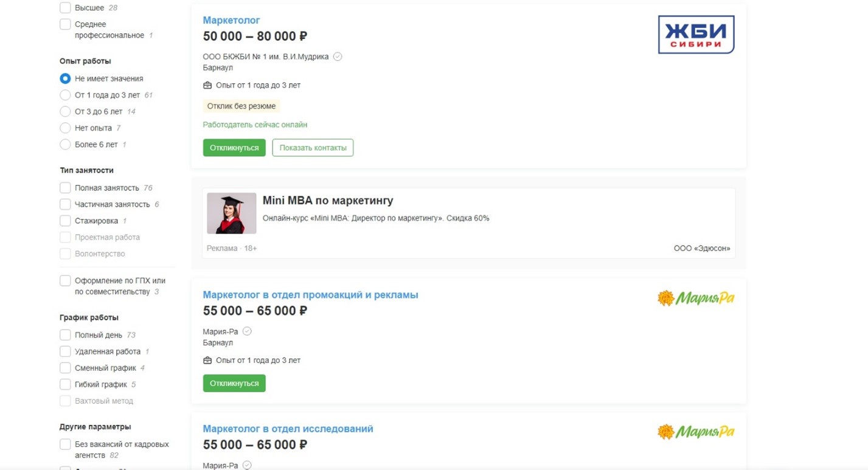Click the Мария-Ра logo on research vacancy
Viewport: 868px width, 470px height.
coord(696,432)
